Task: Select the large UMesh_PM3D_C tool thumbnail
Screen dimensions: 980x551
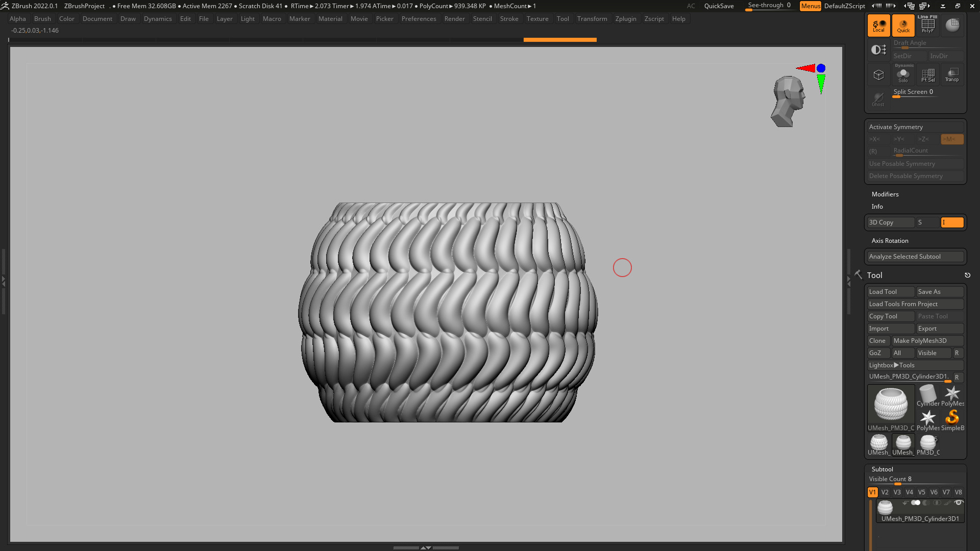Action: click(x=891, y=408)
